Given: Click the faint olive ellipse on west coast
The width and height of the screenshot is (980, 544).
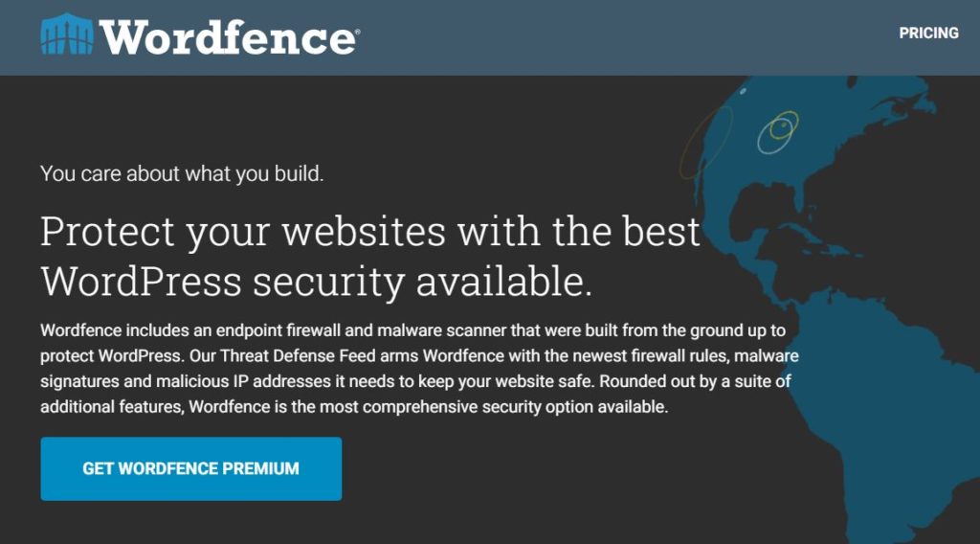Looking at the screenshot, I should pos(706,143).
